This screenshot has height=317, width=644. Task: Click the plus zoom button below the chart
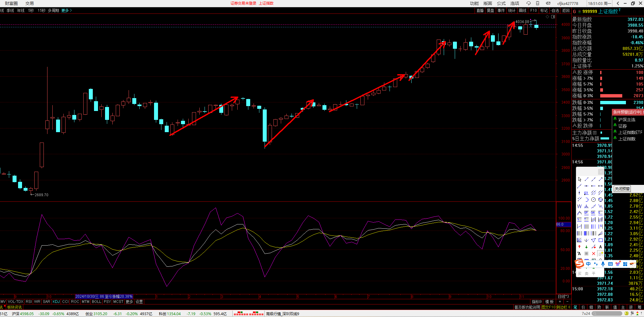560,302
